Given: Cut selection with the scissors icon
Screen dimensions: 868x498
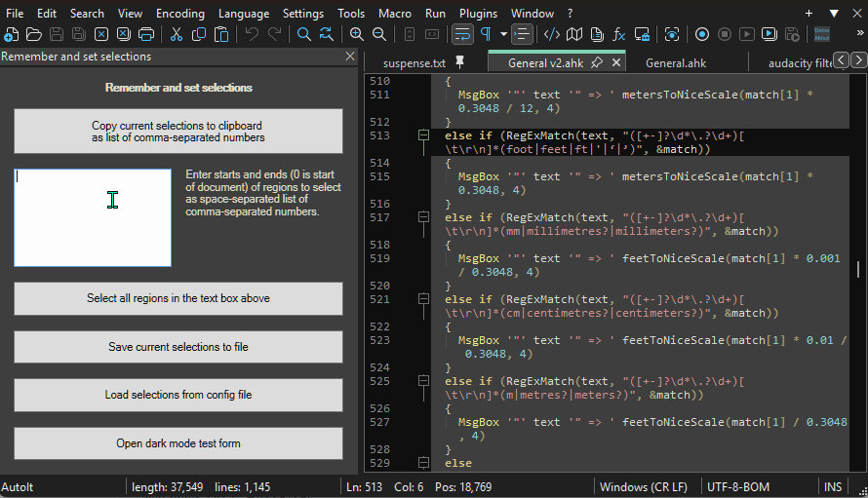Looking at the screenshot, I should point(176,34).
